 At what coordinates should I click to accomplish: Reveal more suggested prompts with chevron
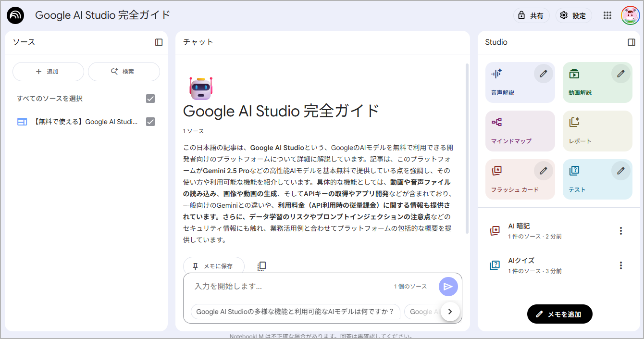[450, 312]
